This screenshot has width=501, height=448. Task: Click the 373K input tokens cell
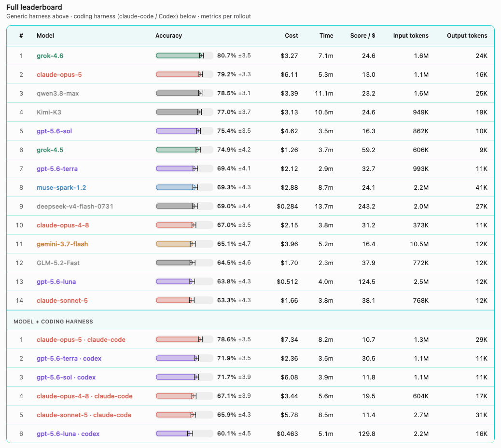tap(420, 225)
